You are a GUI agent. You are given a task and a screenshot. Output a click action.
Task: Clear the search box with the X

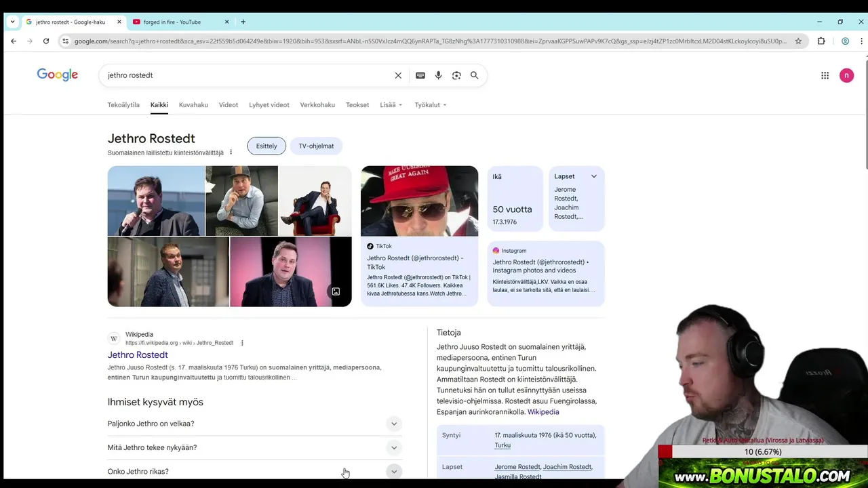pyautogui.click(x=398, y=75)
